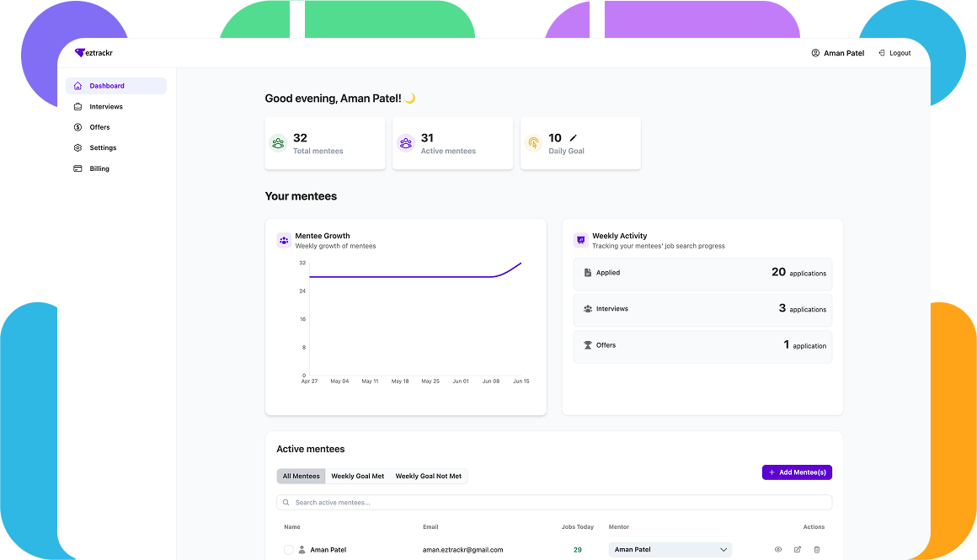This screenshot has width=977, height=560.
Task: Delete mentee with the trash icon
Action: (817, 550)
